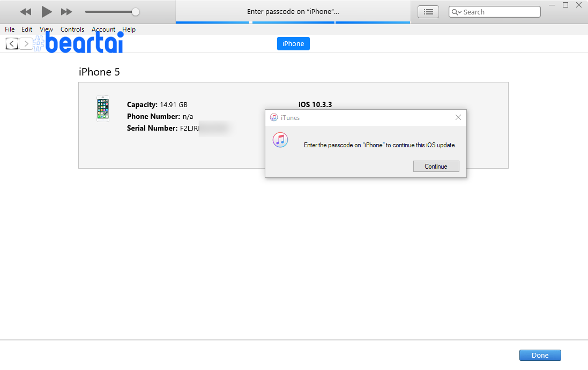Screen dimensions: 588x370
Task: Click the Capacity 14.91 GB text
Action: 157,104
